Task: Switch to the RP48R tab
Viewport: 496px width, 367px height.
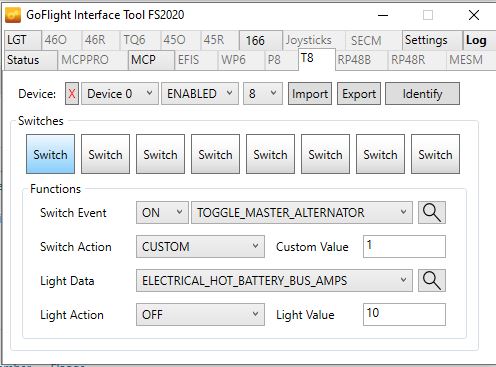Action: (x=416, y=60)
